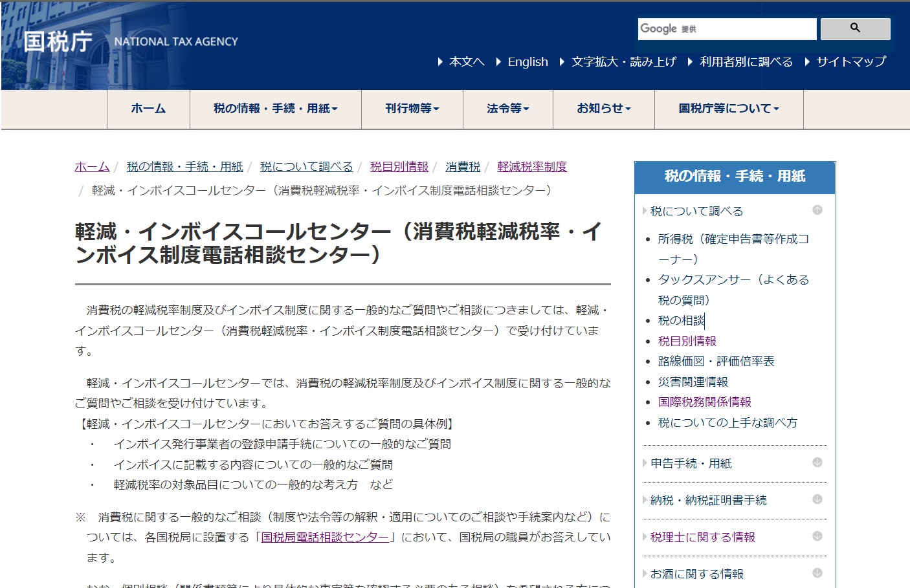
Task: Collapse the 税について調べる section circle icon
Action: (x=817, y=210)
